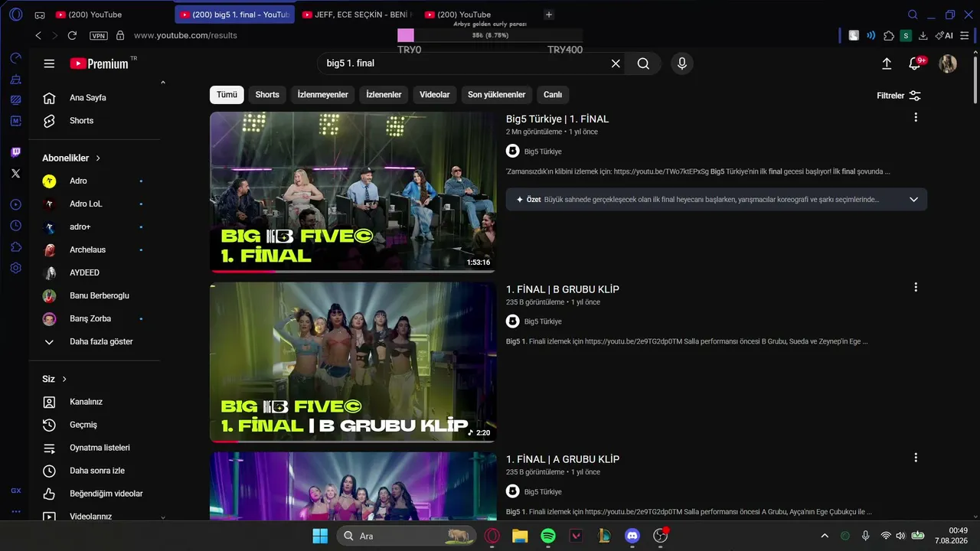Open Opera easy setup sliders icon

point(965,35)
